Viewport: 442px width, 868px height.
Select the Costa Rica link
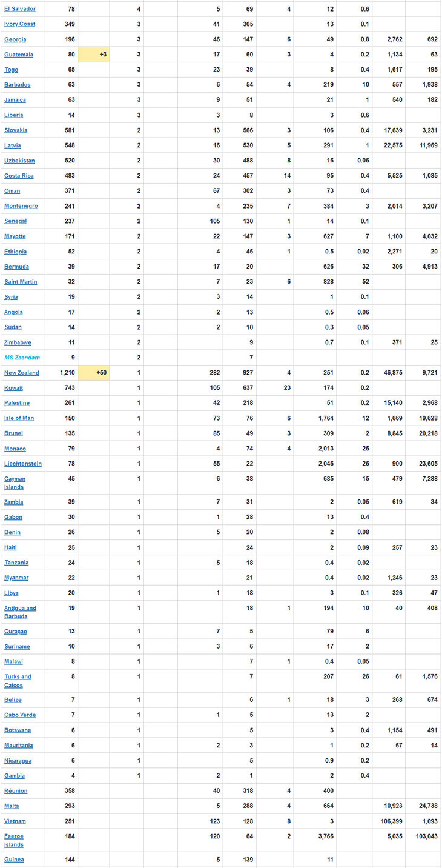pyautogui.click(x=19, y=176)
